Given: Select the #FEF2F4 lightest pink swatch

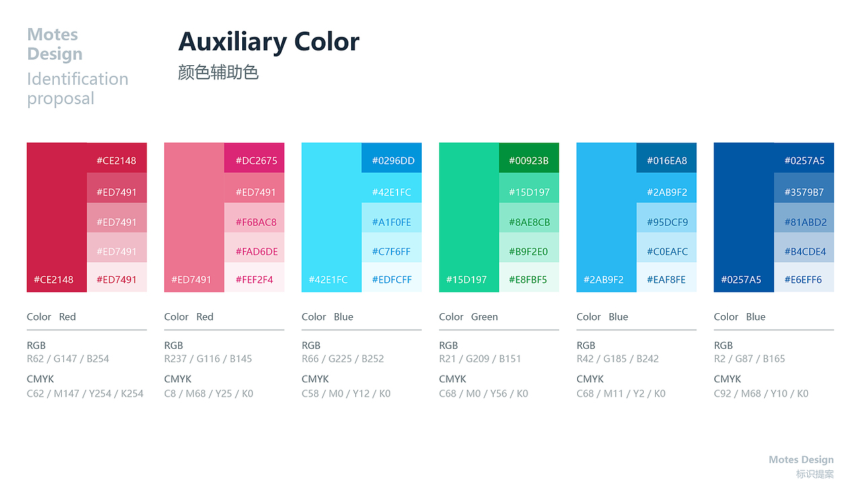Looking at the screenshot, I should pyautogui.click(x=254, y=278).
